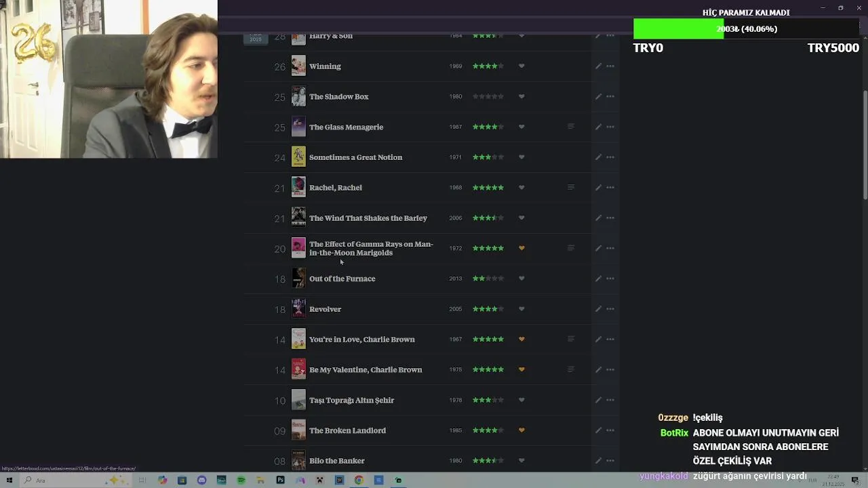Screen dimensions: 868x488
Task: Remove like from You're in Love, Charlie Brown
Action: click(521, 339)
